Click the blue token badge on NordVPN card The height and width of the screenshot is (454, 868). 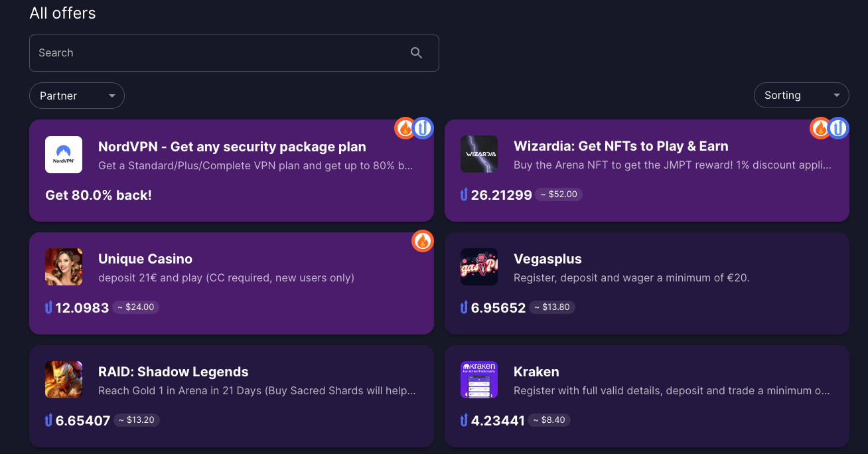click(423, 128)
